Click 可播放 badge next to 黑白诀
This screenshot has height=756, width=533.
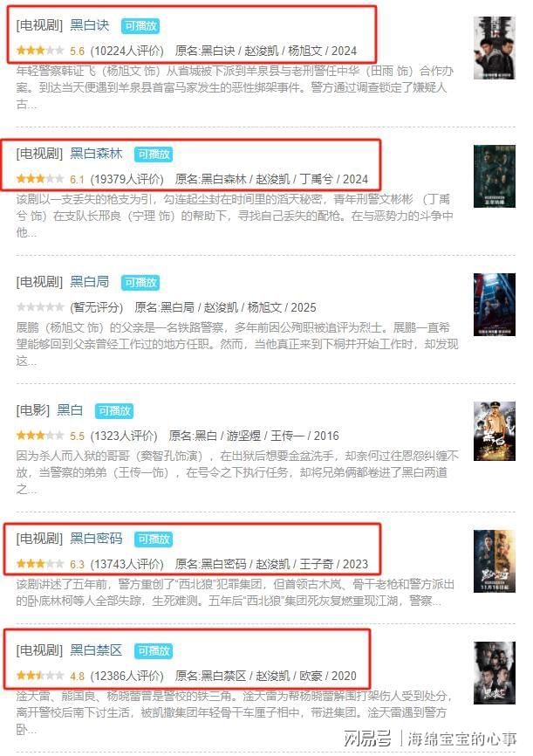(140, 26)
